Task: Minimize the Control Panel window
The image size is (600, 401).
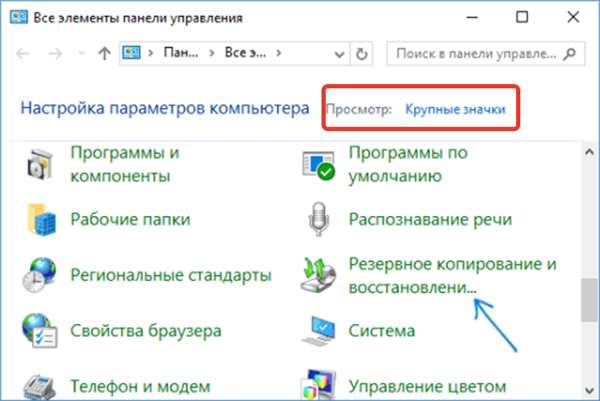Action: [x=471, y=17]
